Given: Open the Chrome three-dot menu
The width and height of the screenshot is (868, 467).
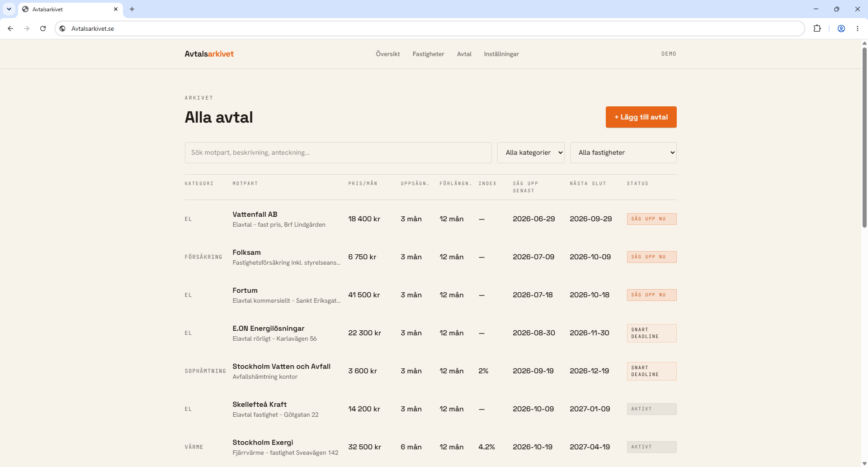Looking at the screenshot, I should tap(858, 29).
